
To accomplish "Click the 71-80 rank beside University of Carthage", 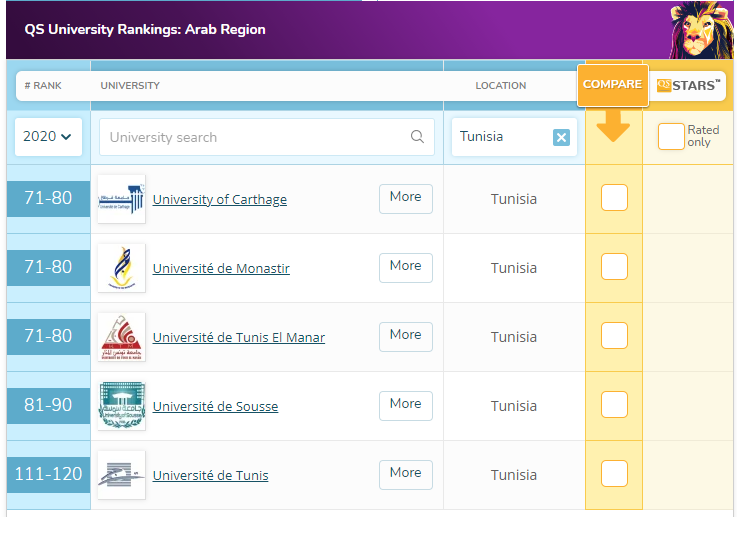I will point(48,198).
